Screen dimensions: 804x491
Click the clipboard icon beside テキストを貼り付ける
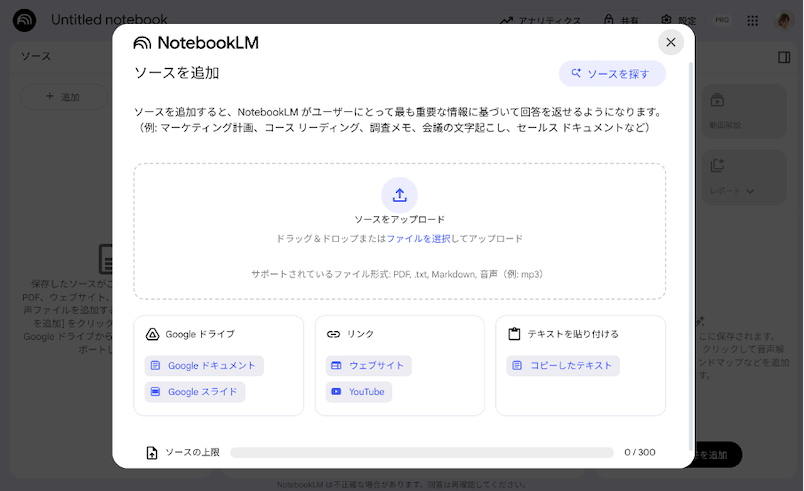(514, 334)
